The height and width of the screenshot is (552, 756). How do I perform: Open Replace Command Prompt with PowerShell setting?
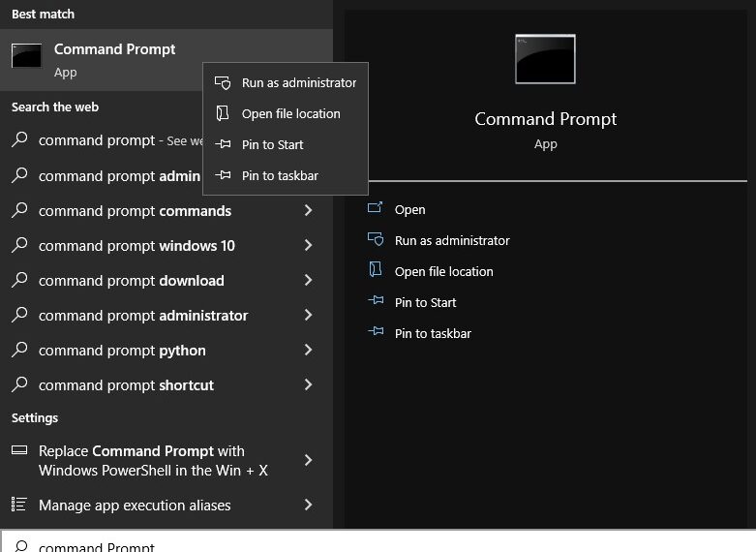(166, 460)
